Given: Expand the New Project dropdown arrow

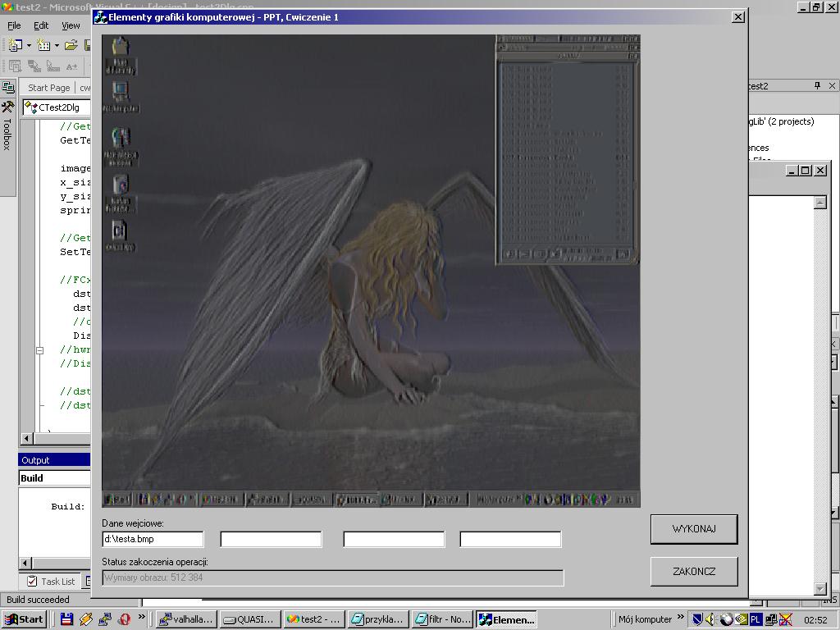Looking at the screenshot, I should 29,46.
